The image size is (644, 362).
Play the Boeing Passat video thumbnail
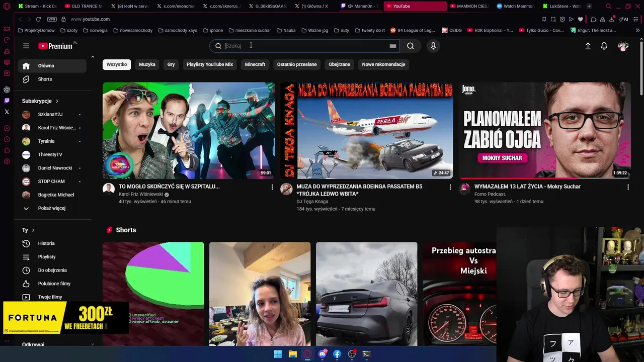click(366, 130)
